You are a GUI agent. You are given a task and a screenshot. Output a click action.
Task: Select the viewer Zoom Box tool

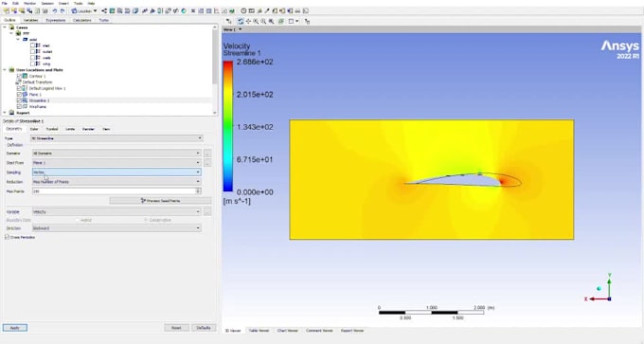(263, 21)
